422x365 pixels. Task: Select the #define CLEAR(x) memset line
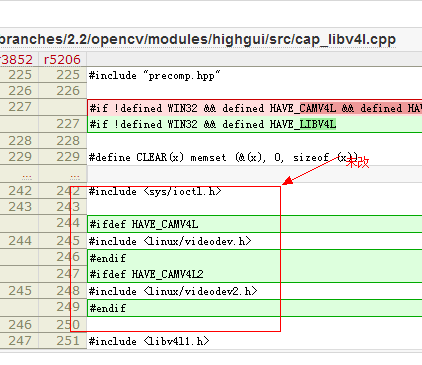(x=223, y=157)
